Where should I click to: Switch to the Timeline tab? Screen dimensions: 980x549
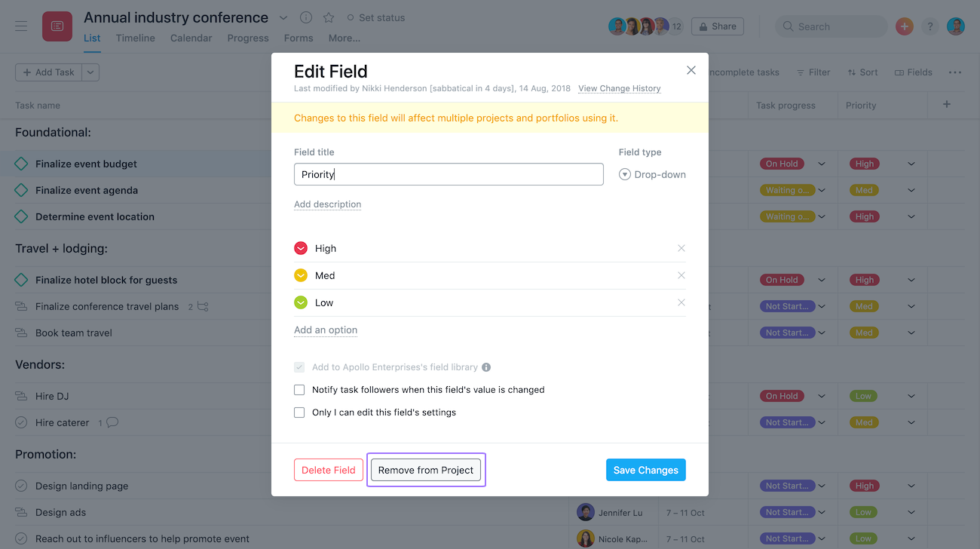(136, 38)
